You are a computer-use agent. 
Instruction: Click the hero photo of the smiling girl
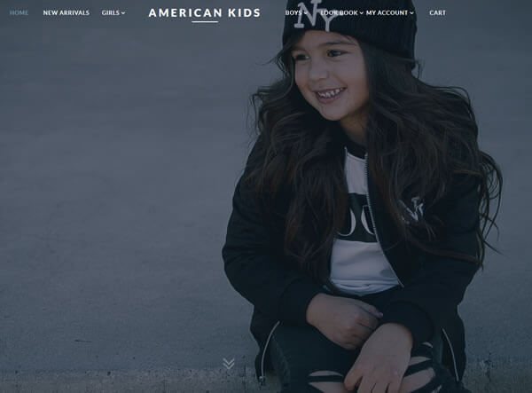point(266,197)
